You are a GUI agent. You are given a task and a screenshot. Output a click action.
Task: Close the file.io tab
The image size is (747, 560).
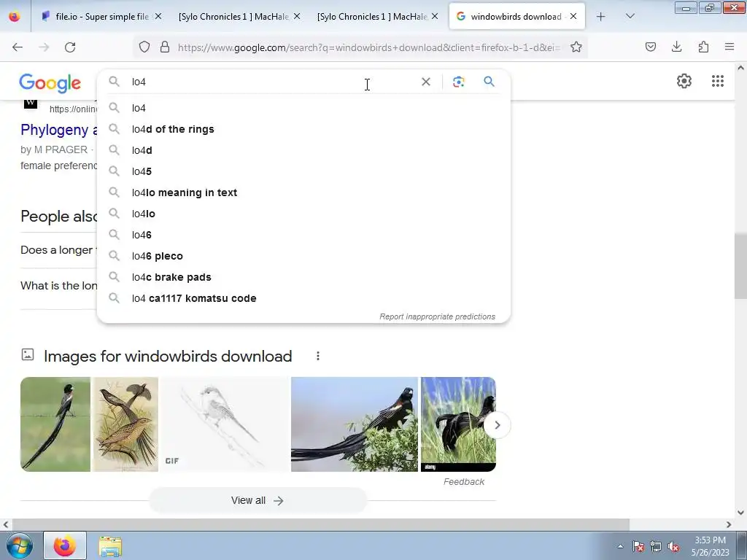(x=158, y=16)
